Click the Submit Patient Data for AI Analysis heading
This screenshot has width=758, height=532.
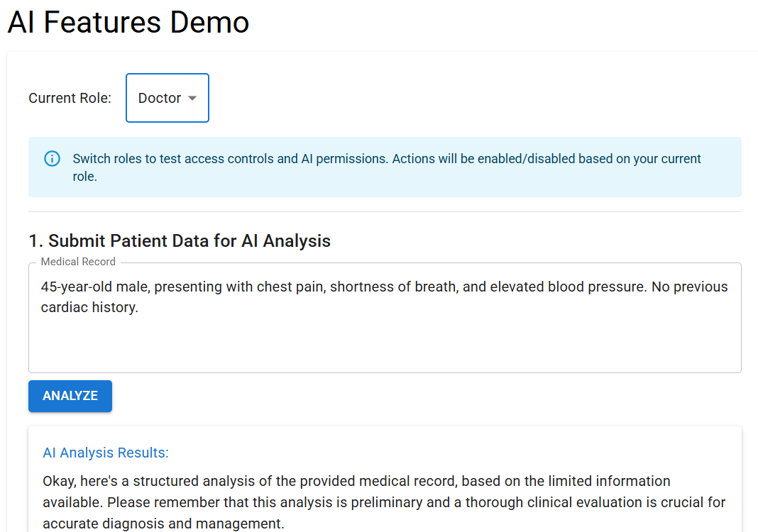[180, 240]
